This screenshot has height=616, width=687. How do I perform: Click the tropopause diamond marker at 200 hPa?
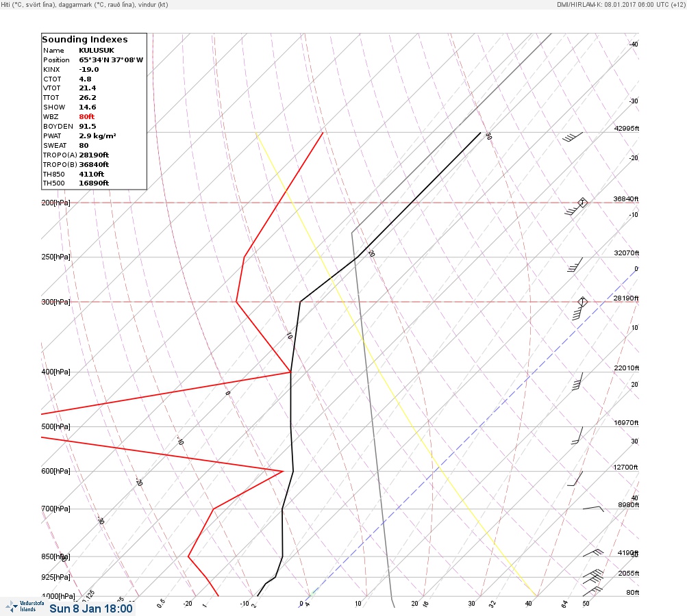point(582,203)
